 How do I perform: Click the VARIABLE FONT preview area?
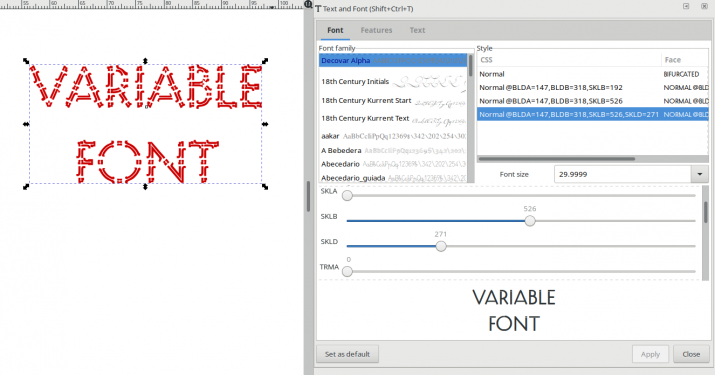(514, 311)
